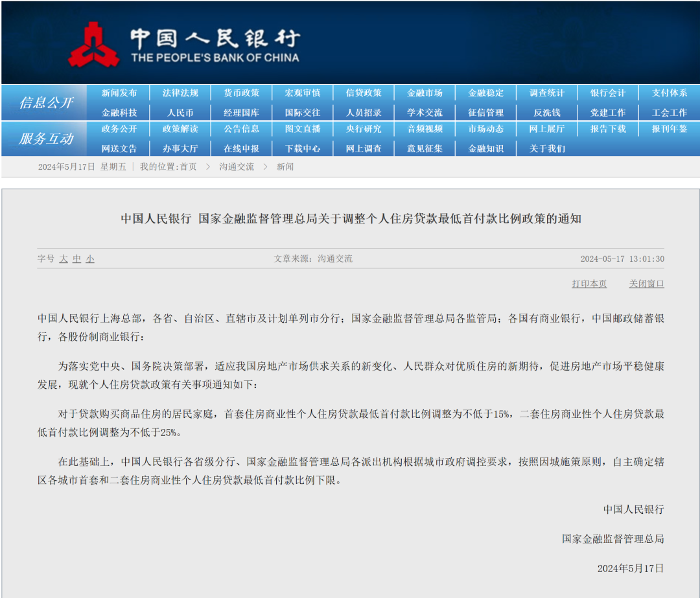Click the 国家金融监督管理总局 signature line
Screen dimensions: 700x598
click(613, 539)
